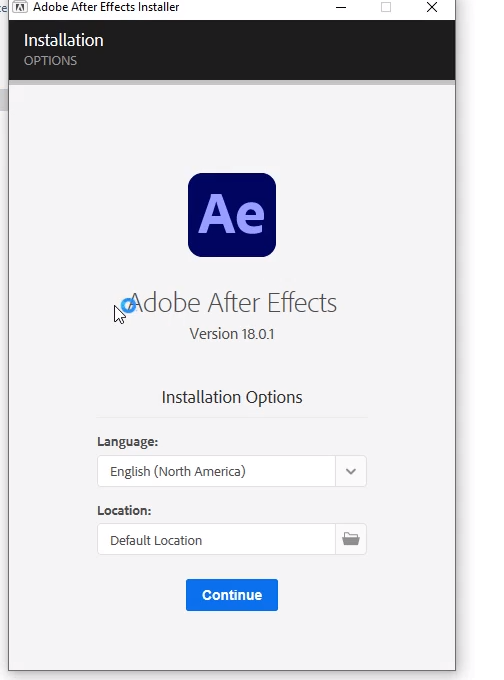Click the Location: label
The width and height of the screenshot is (504, 680).
(x=124, y=510)
